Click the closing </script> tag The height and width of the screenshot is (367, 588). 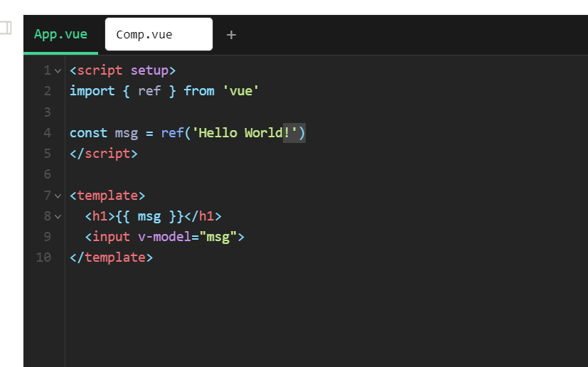point(104,154)
